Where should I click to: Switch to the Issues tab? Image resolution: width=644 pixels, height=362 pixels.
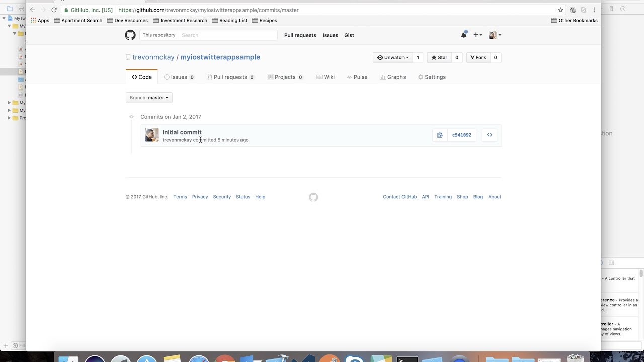tap(179, 77)
